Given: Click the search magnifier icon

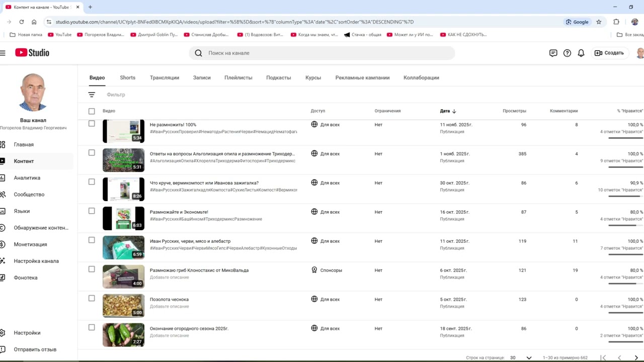Looking at the screenshot, I should coord(198,53).
